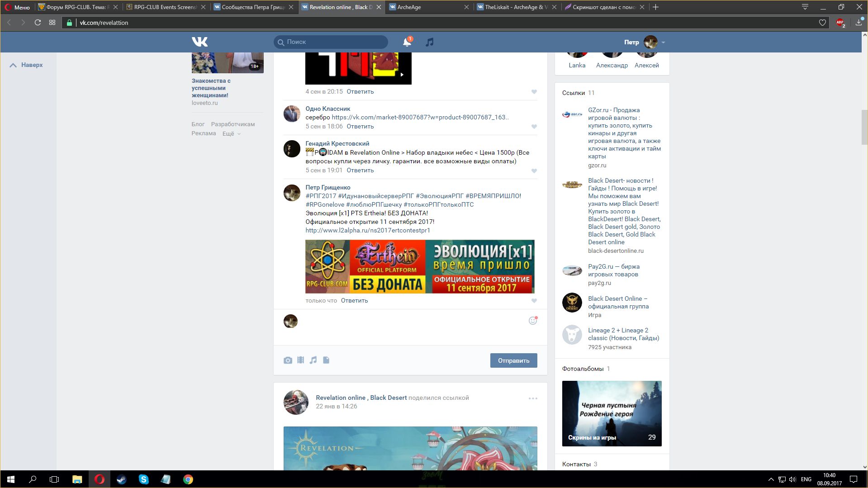Open Разработчикам footer link
Viewport: 868px width, 488px height.
pyautogui.click(x=232, y=124)
